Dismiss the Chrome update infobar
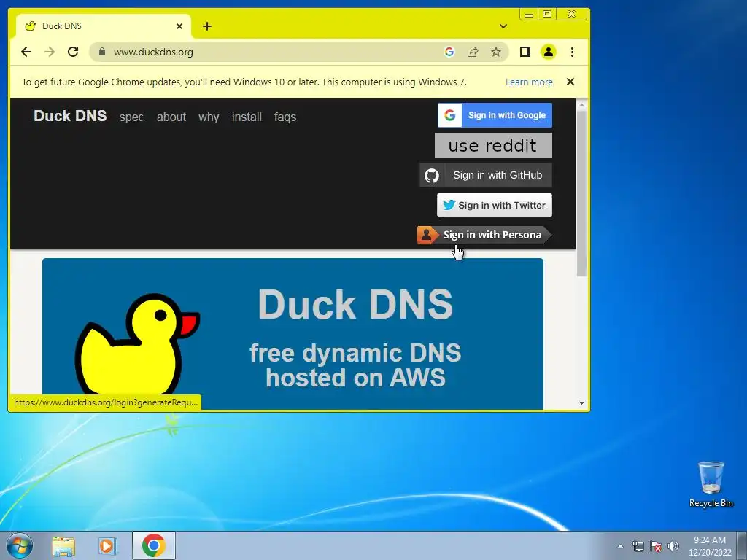Image resolution: width=747 pixels, height=560 pixels. [x=570, y=82]
